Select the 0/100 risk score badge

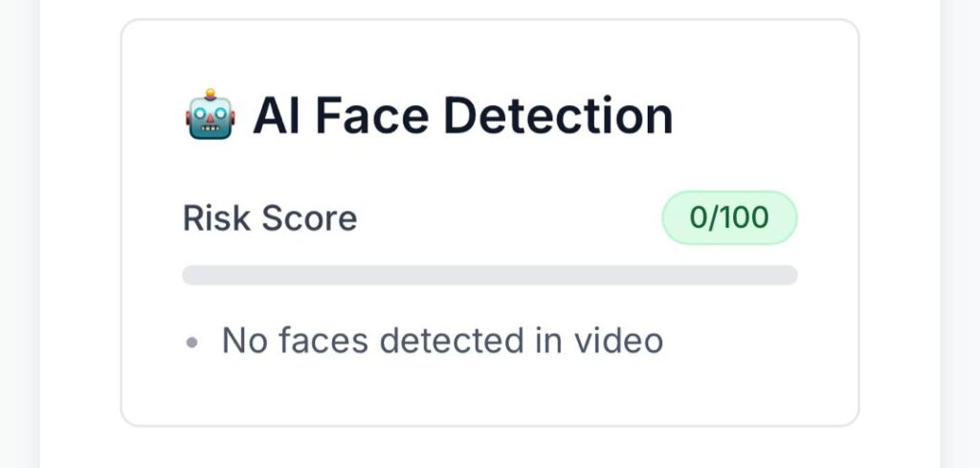point(729,217)
